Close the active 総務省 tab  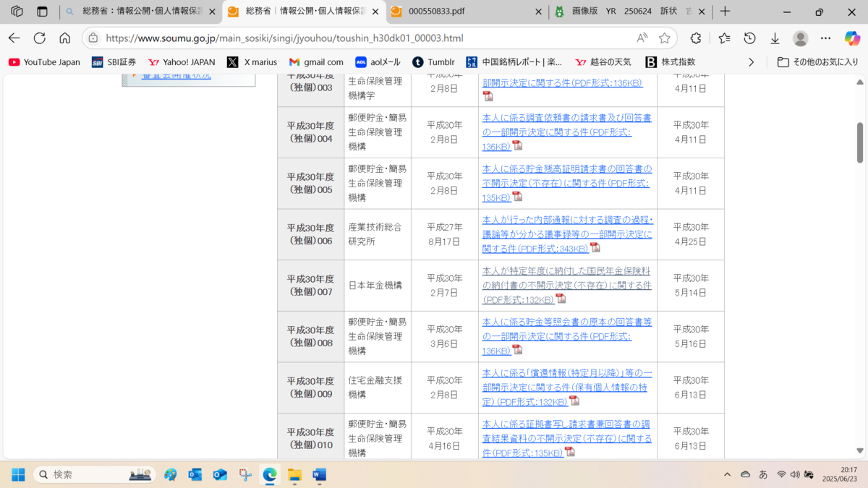pyautogui.click(x=375, y=12)
